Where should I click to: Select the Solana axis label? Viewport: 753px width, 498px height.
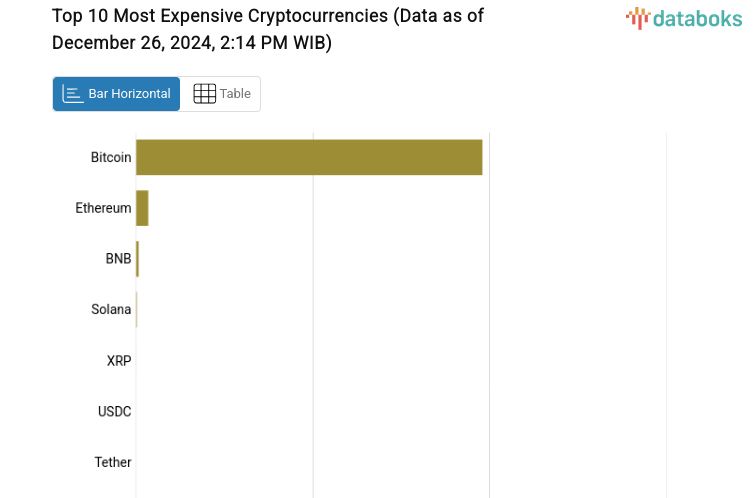coord(111,310)
